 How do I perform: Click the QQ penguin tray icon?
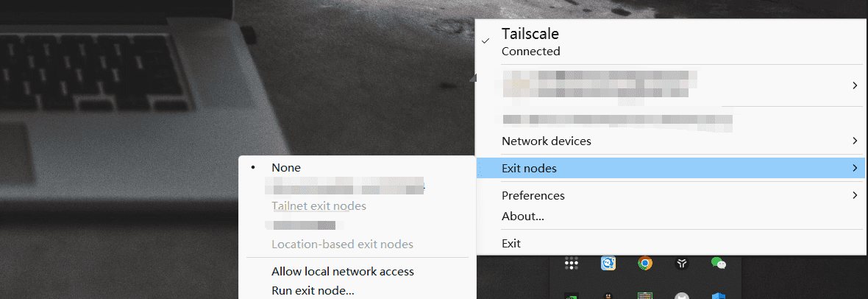608,295
